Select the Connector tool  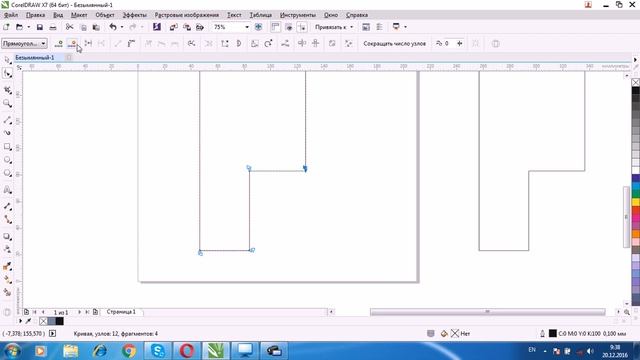point(7,220)
